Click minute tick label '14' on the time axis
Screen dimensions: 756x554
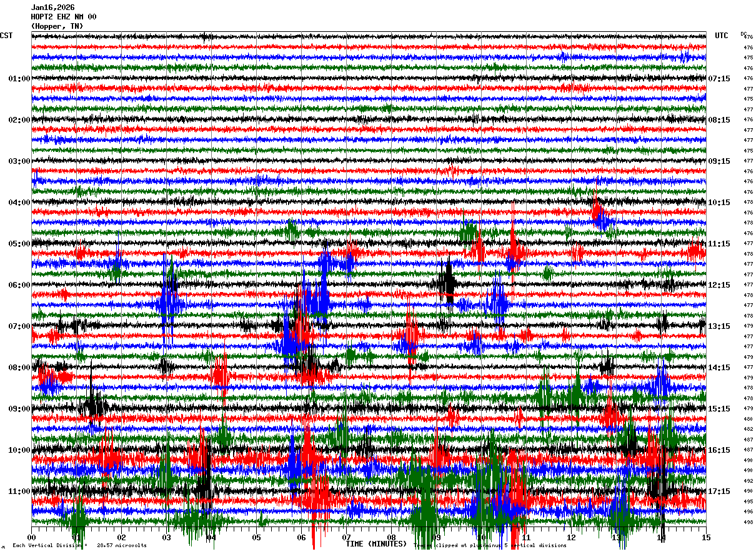(661, 538)
